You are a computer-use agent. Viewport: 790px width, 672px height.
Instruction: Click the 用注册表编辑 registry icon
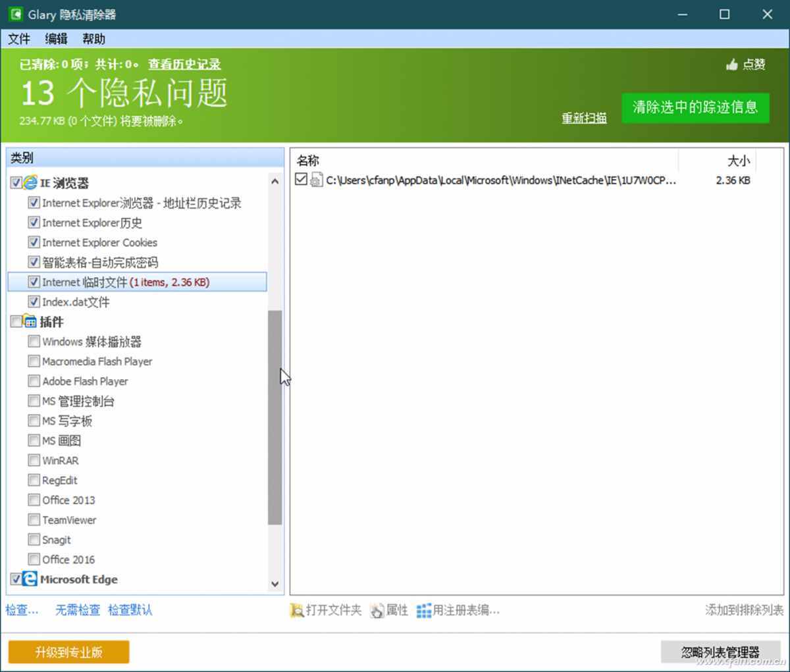[x=424, y=611]
